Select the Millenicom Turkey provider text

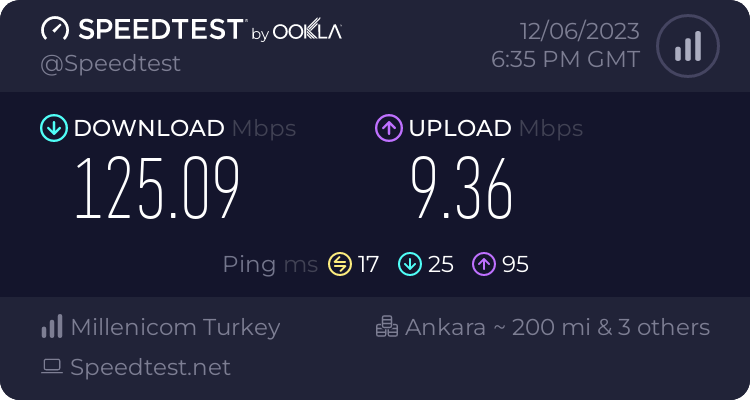point(175,328)
